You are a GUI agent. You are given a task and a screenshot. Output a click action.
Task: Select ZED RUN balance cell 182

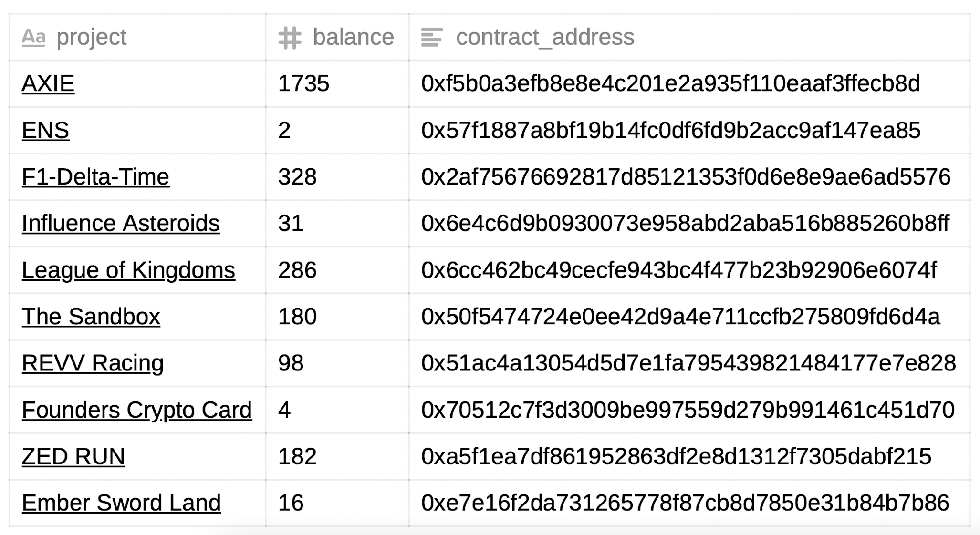tap(337, 456)
